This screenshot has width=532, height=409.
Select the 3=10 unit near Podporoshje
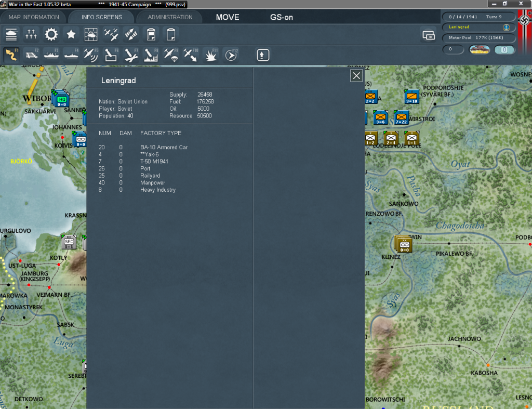click(x=411, y=97)
